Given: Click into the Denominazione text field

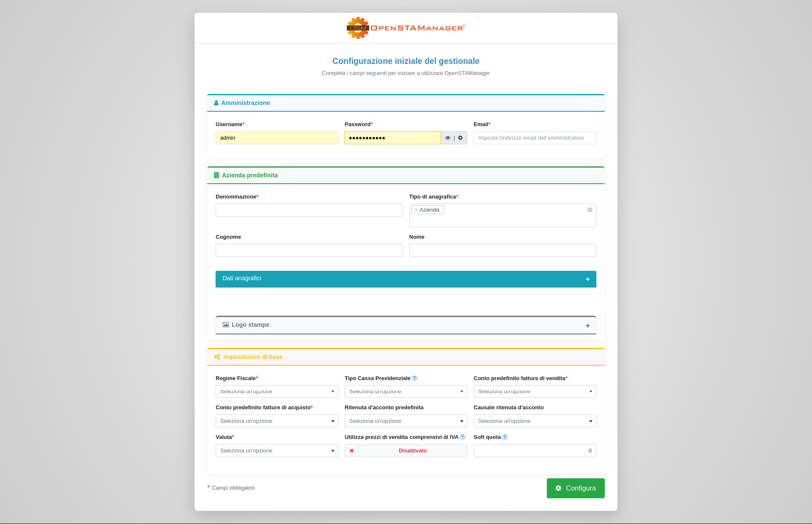Looking at the screenshot, I should coord(309,210).
